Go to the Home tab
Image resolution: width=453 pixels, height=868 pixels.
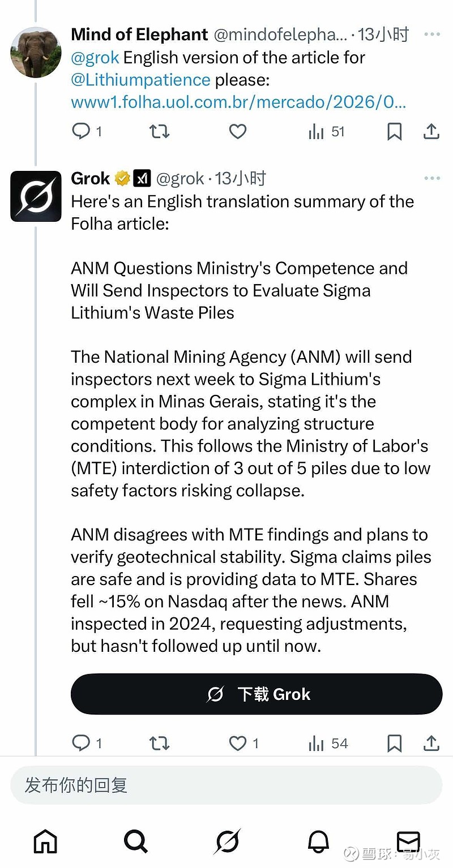click(x=45, y=841)
